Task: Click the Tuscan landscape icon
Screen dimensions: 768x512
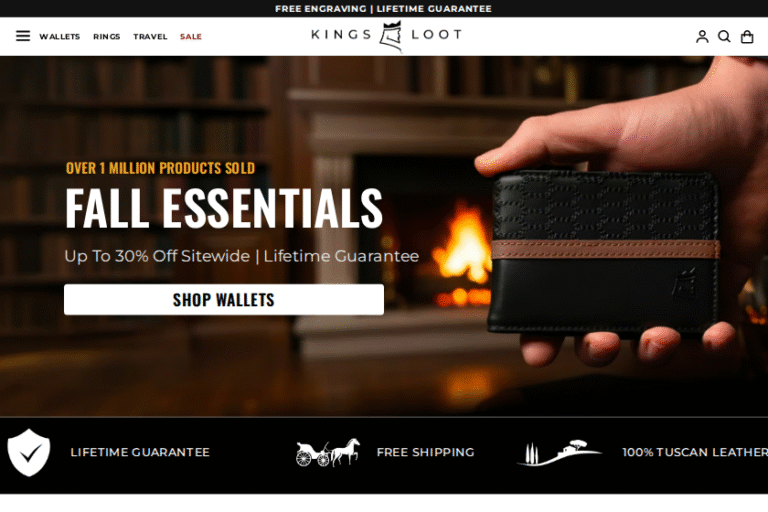Action: pyautogui.click(x=559, y=452)
